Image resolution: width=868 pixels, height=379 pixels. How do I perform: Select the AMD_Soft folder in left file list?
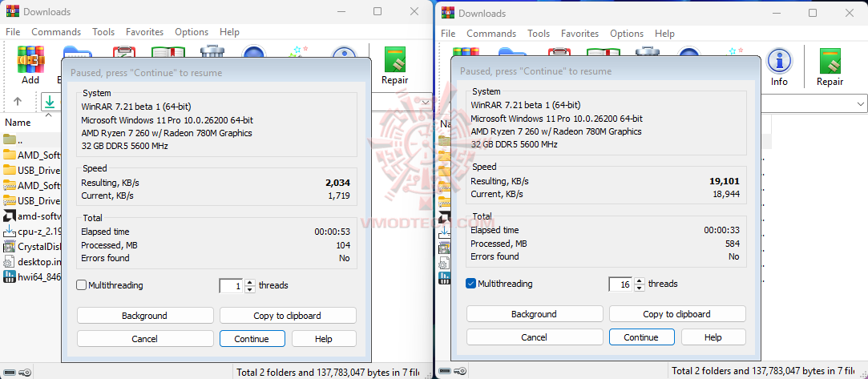[31, 155]
